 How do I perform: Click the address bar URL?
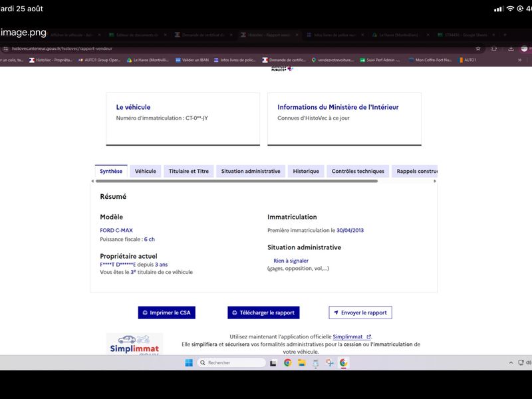pyautogui.click(x=62, y=49)
